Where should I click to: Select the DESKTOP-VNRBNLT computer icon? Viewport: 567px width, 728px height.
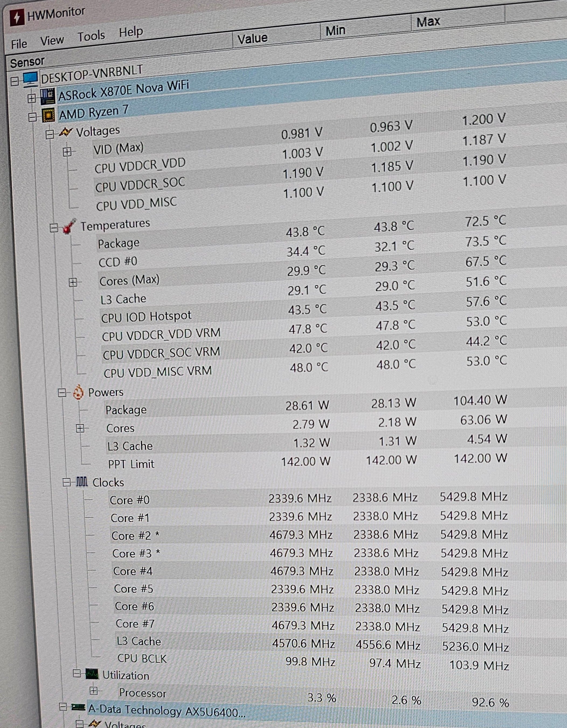(x=30, y=79)
